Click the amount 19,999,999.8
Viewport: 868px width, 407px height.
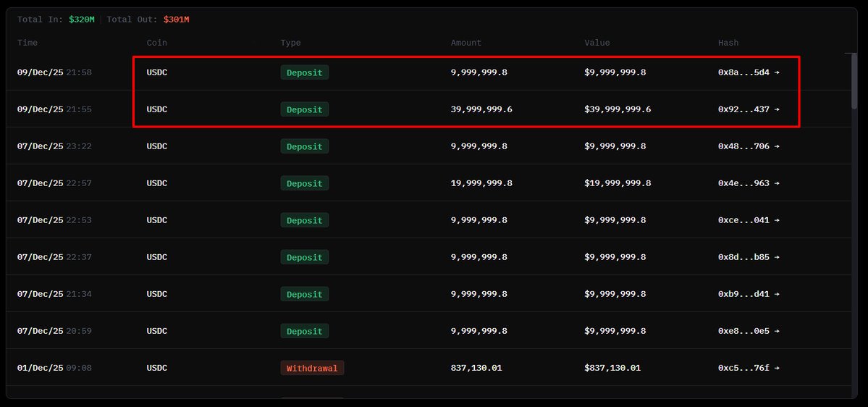point(481,183)
